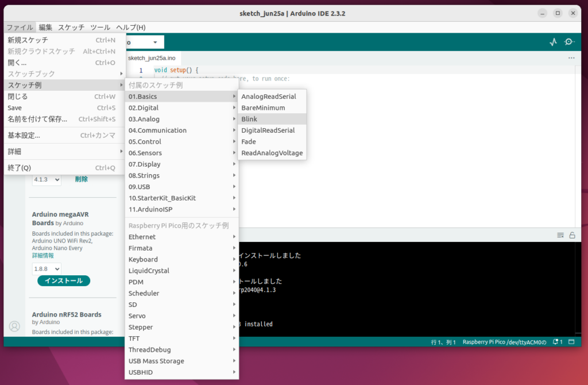Choose 閉じる from the file menu
The width and height of the screenshot is (588, 385).
(x=64, y=97)
